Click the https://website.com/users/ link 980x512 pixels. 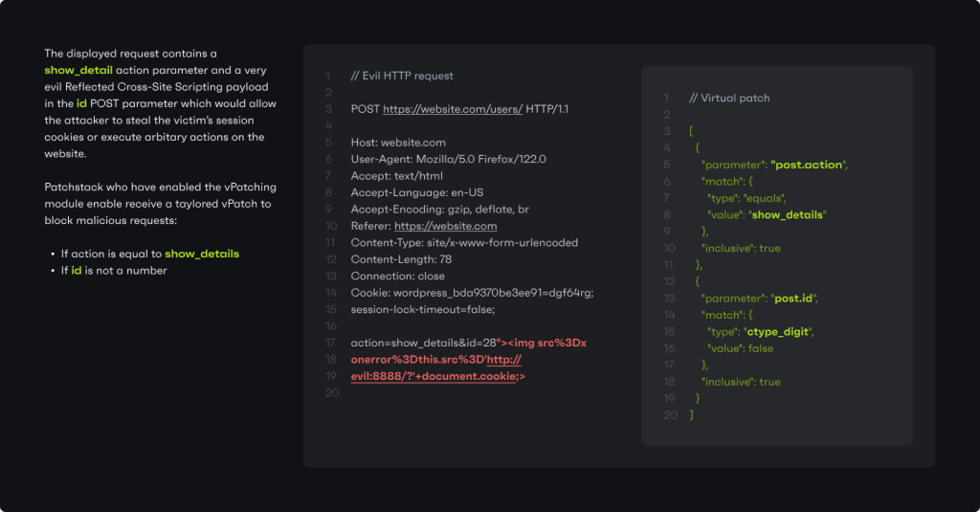tap(453, 109)
